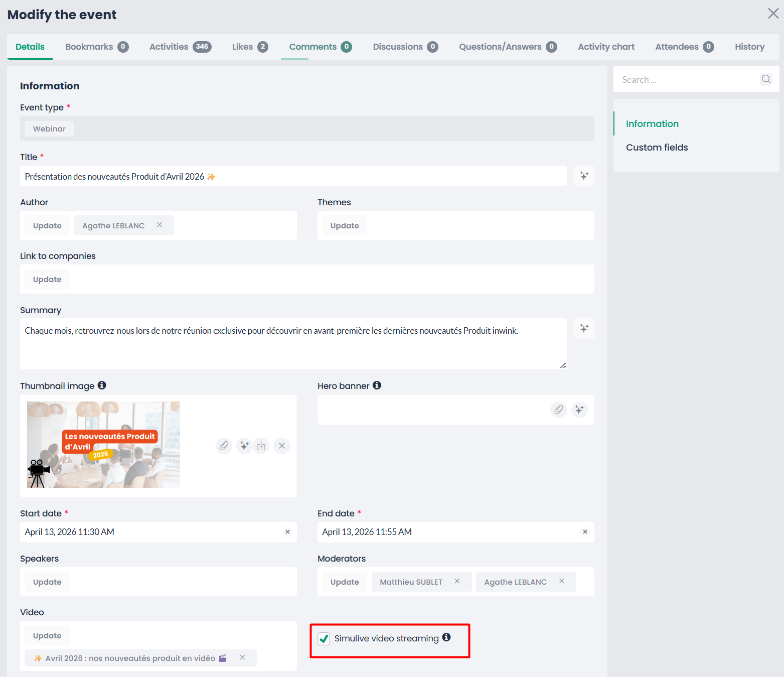Image resolution: width=784 pixels, height=677 pixels.
Task: Remove the thumbnail image
Action: [282, 446]
